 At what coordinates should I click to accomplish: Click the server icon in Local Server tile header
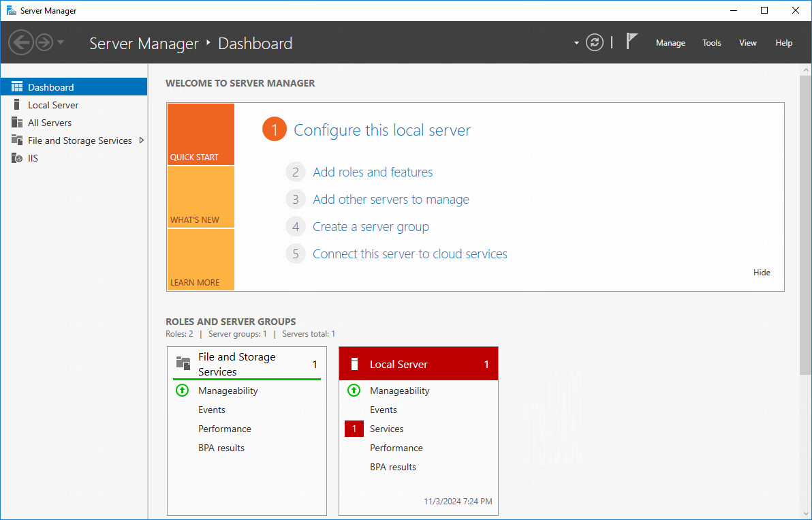(355, 364)
